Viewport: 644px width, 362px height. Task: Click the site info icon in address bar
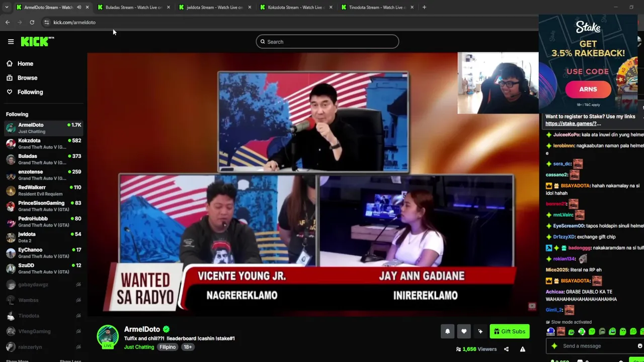[x=46, y=22]
